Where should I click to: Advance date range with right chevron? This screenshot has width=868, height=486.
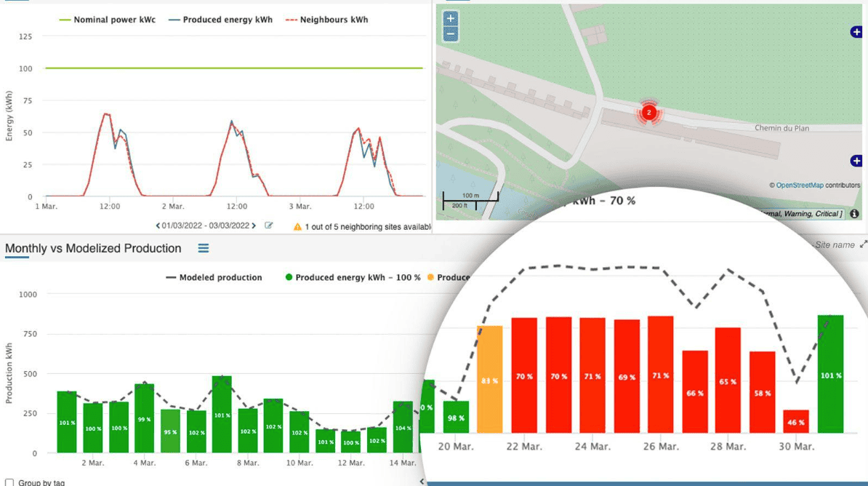(x=254, y=226)
